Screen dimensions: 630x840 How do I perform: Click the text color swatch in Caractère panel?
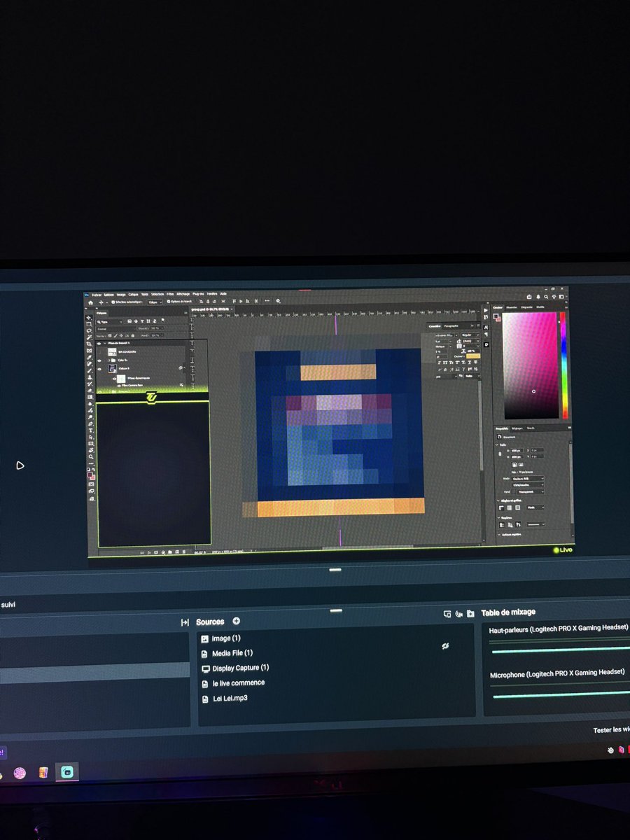[x=473, y=356]
